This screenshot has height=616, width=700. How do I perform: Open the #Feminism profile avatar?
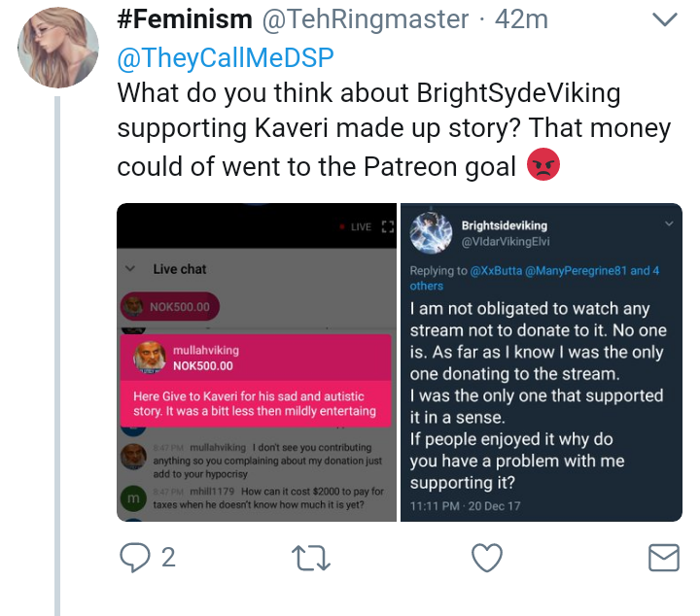[58, 48]
